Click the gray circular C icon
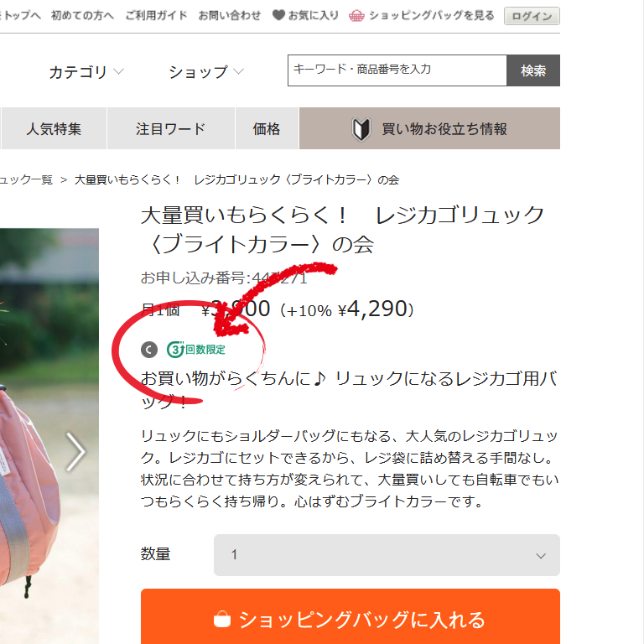 (x=149, y=350)
